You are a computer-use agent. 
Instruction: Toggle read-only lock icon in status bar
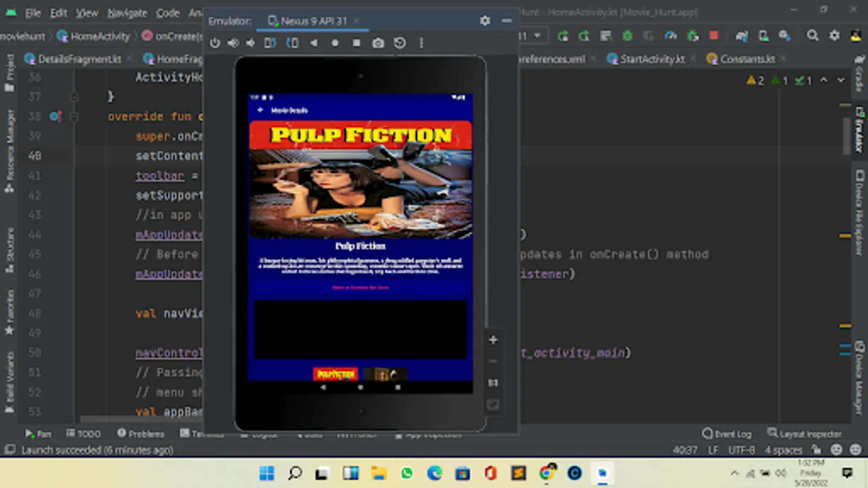click(x=816, y=450)
